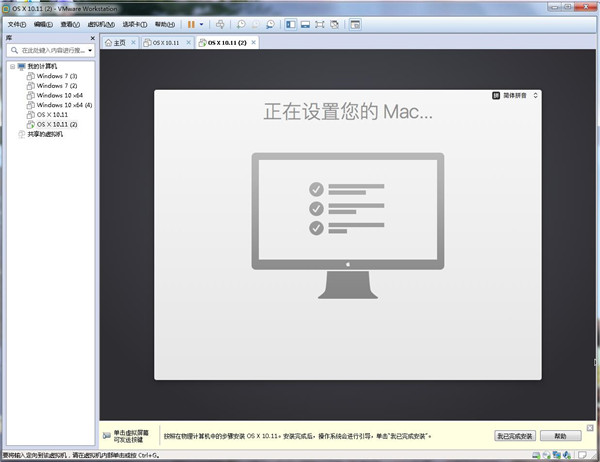Viewport: 600px width, 462px height.
Task: Click the CD/DVD drive status icon
Action: click(546, 455)
